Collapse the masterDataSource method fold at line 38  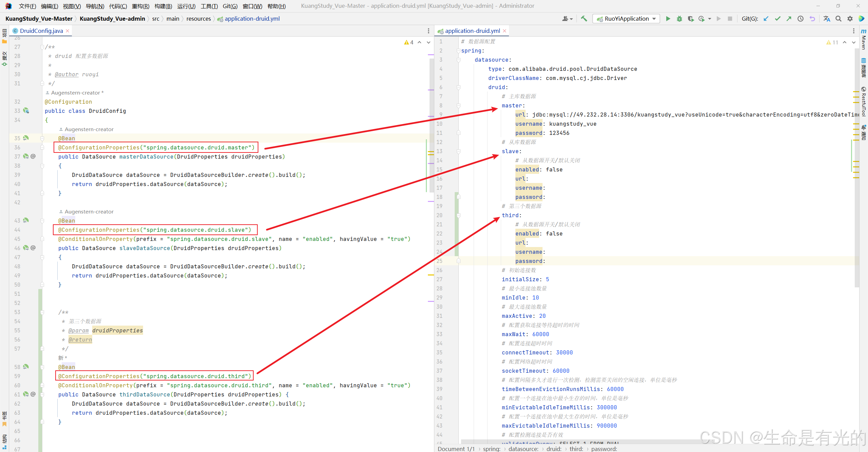tap(42, 166)
